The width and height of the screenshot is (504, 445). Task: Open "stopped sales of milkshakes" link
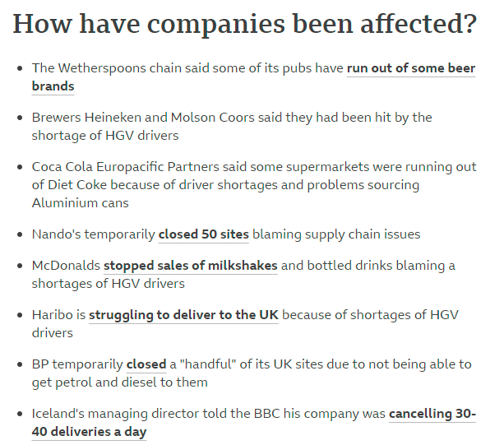coord(190,266)
